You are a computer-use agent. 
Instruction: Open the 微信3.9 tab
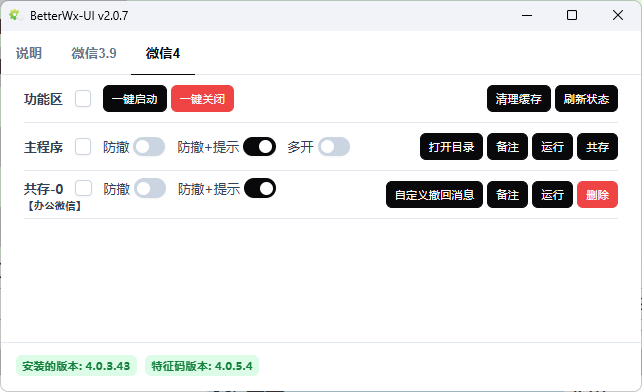(x=94, y=53)
